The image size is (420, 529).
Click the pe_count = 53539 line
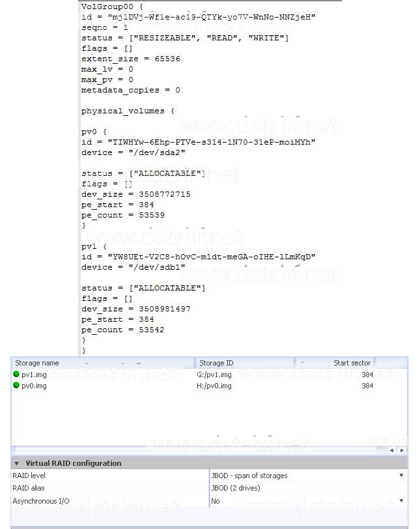click(x=123, y=215)
